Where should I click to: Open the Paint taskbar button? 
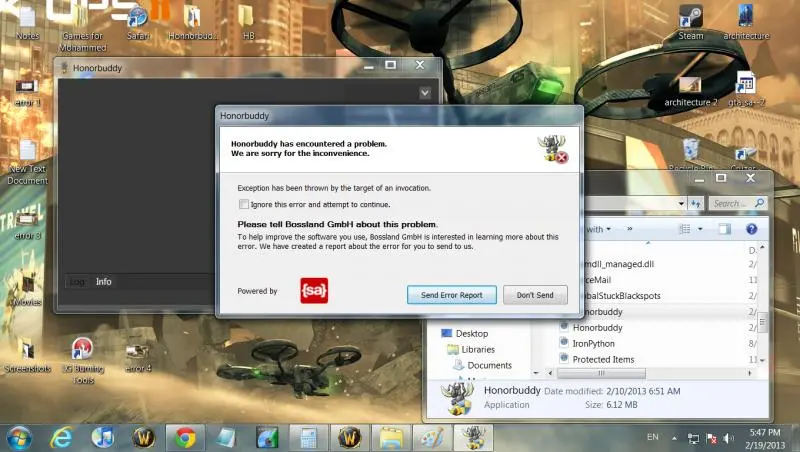click(x=432, y=438)
